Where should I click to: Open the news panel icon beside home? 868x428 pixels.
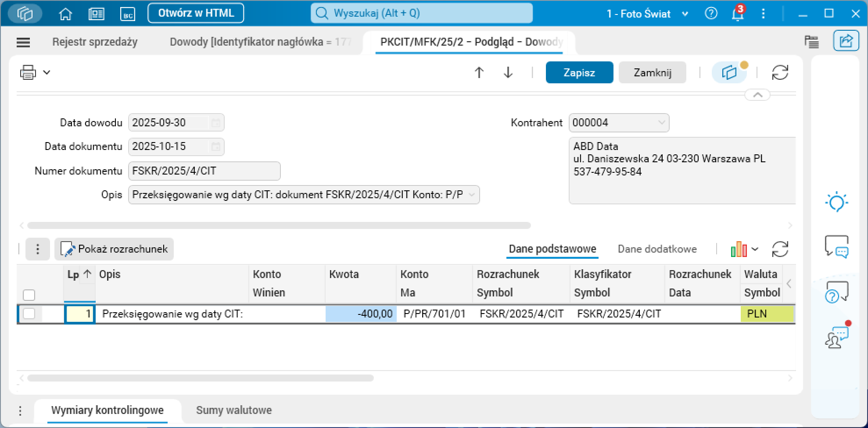[96, 14]
